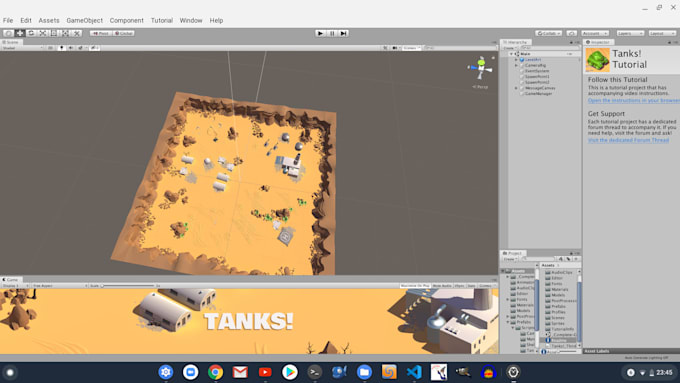Screen dimensions: 680x383
Task: Open the Scene view Gizmos dropdown
Action: pos(411,48)
